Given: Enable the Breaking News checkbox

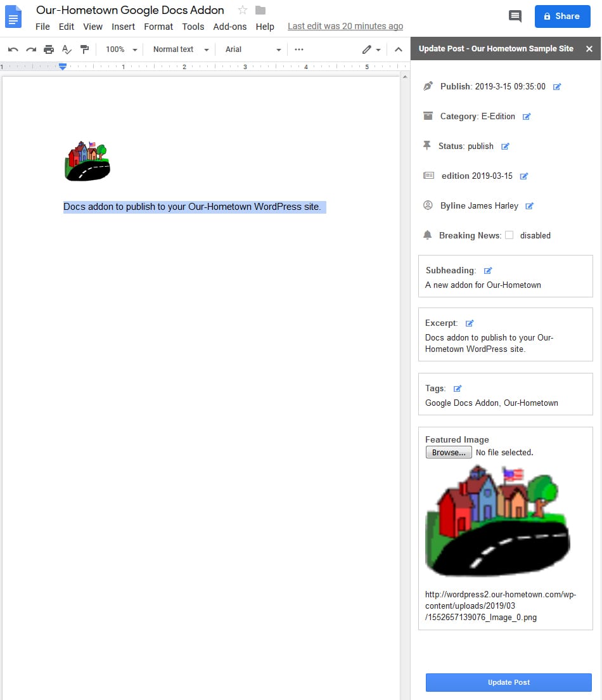Looking at the screenshot, I should click(x=509, y=235).
